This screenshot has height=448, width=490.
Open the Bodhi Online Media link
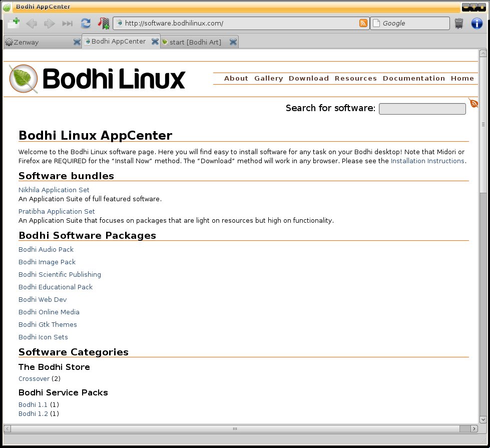(49, 312)
